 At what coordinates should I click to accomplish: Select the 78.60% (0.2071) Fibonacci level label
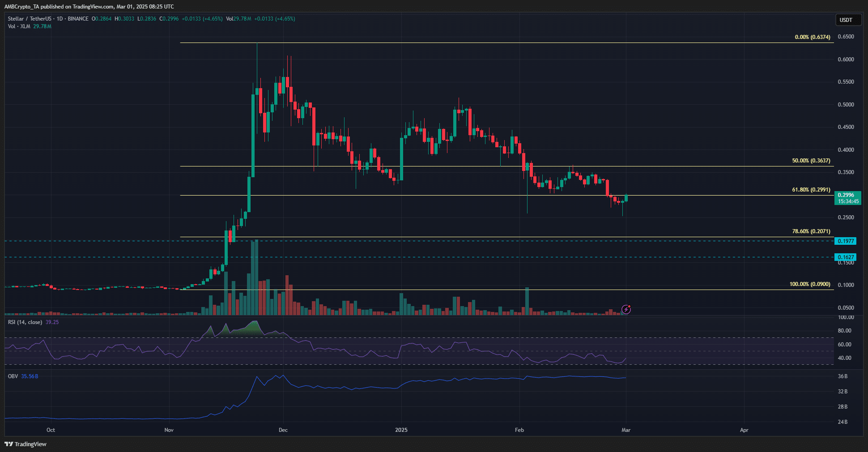coord(811,231)
